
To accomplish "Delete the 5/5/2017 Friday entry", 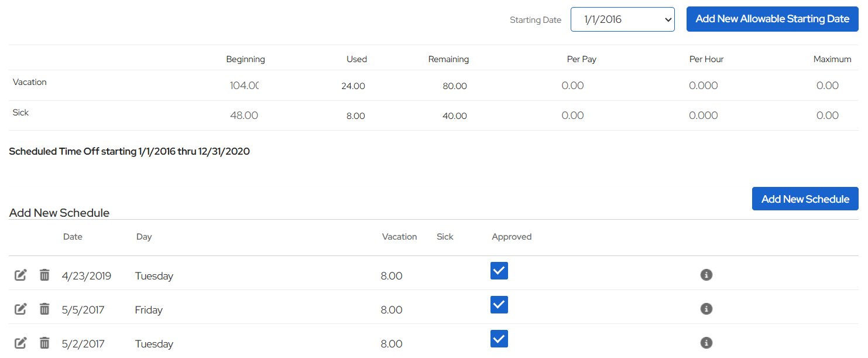I will click(44, 309).
